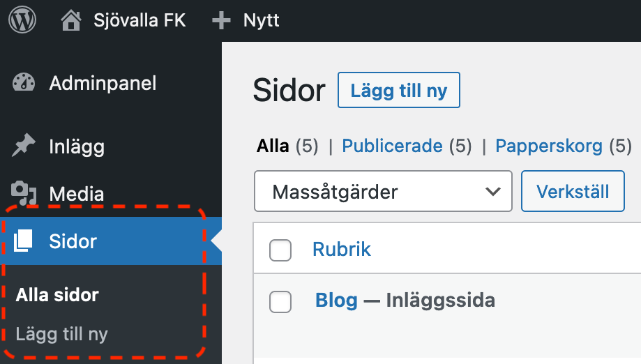641x364 pixels.
Task: Click the Media camera and music icon
Action: [24, 194]
